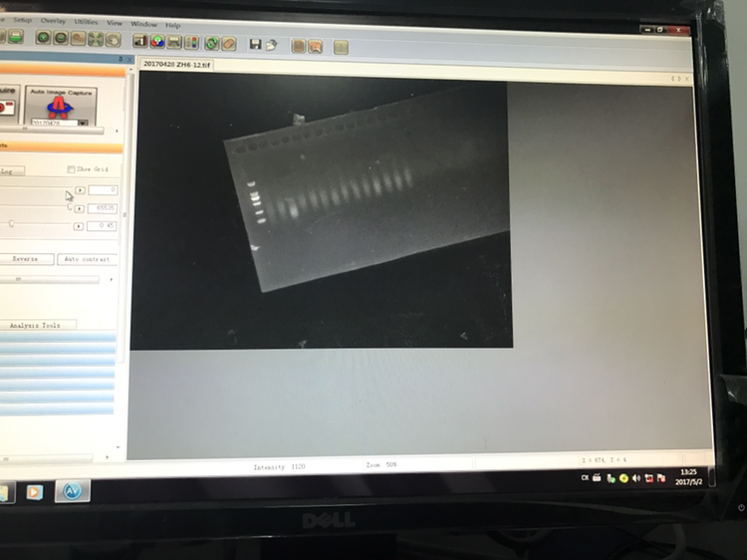The width and height of the screenshot is (747, 560).
Task: Click the arrow beside the 0 value field
Action: click(80, 190)
